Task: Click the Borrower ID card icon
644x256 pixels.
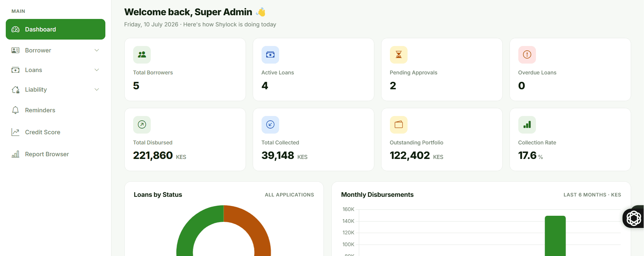Action: point(16,50)
